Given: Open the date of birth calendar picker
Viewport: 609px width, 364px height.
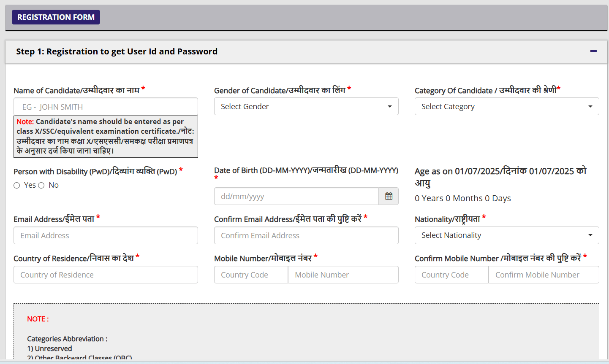Looking at the screenshot, I should tap(389, 196).
